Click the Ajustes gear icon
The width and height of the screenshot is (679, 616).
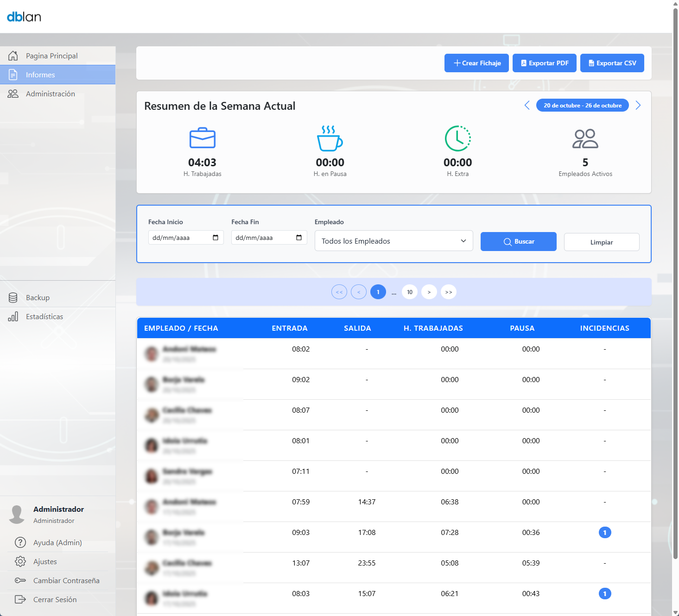click(x=20, y=561)
